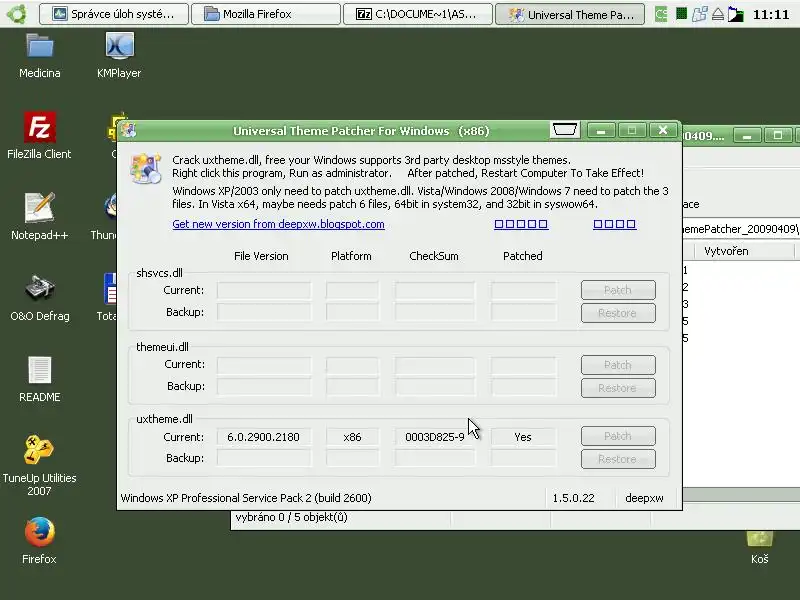Click Windows XP Professional status bar text

tap(246, 498)
